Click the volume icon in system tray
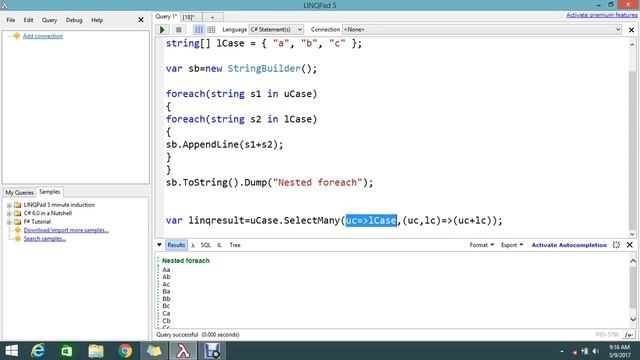 (596, 351)
